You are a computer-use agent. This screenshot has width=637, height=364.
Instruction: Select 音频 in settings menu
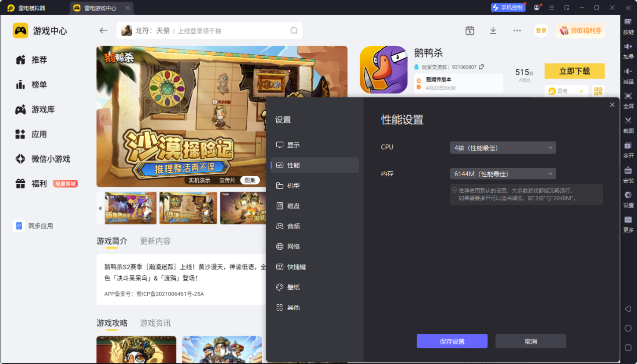pos(314,226)
